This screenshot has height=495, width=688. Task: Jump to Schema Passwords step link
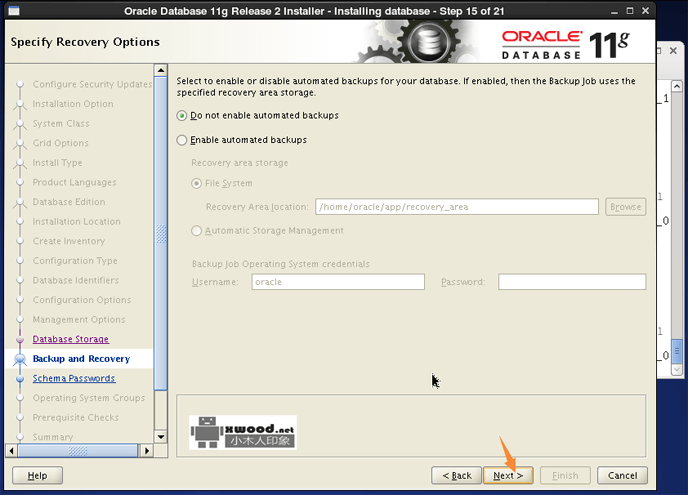click(73, 379)
